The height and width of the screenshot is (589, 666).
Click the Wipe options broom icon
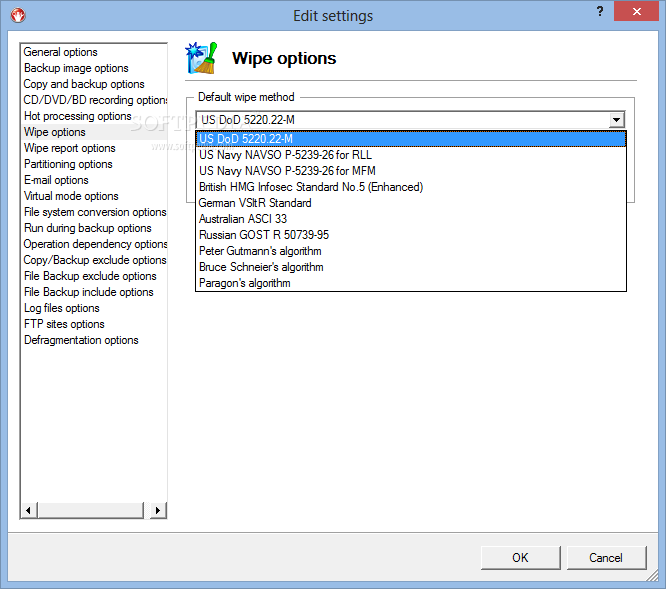(x=201, y=58)
